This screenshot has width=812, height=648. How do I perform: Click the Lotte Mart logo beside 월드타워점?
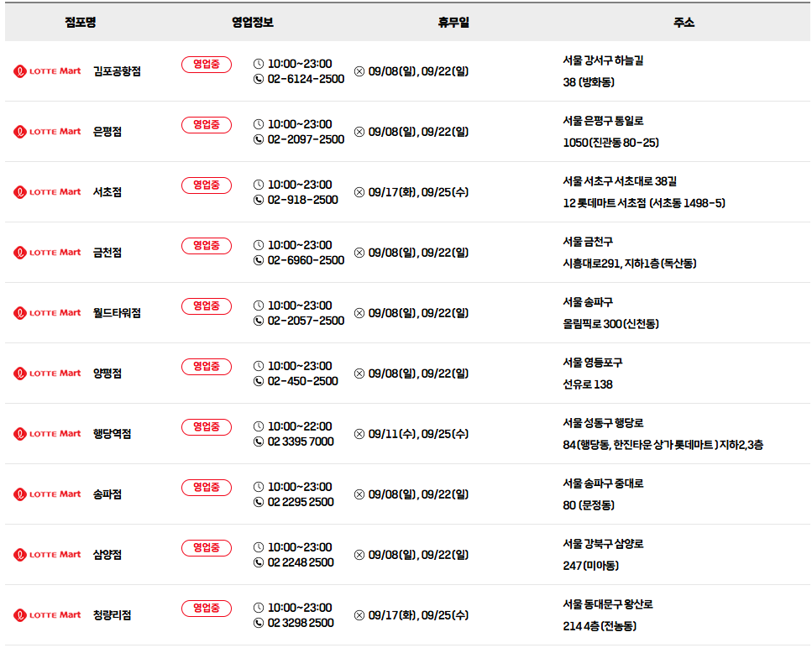[x=47, y=313]
